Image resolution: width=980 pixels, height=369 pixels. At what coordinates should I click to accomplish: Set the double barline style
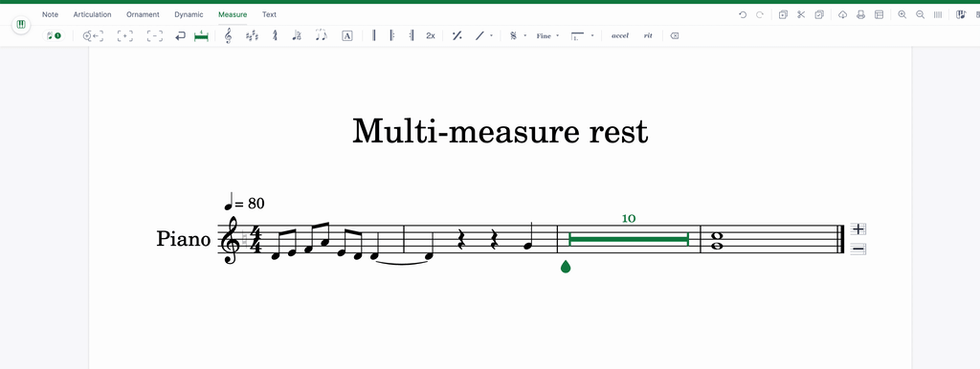point(374,36)
